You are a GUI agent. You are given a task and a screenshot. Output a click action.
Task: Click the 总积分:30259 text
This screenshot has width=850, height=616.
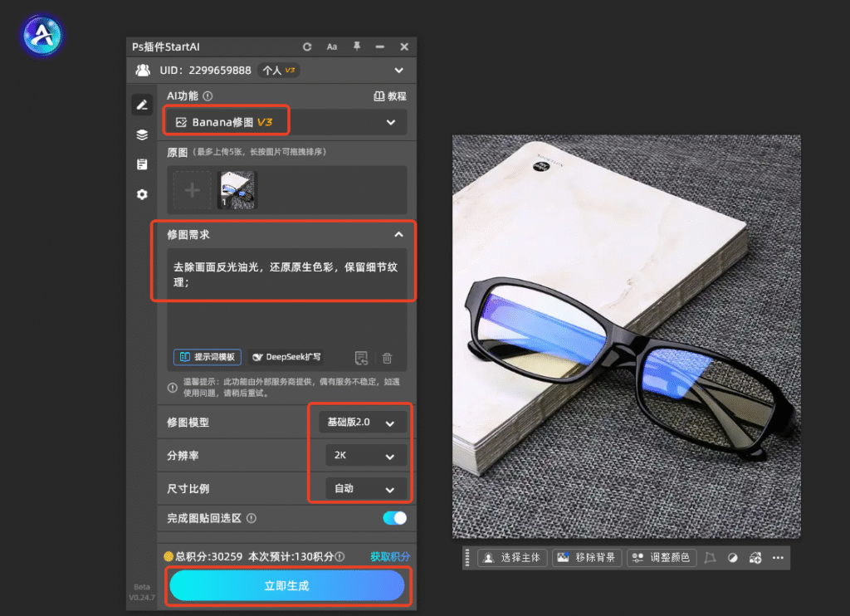pos(208,556)
